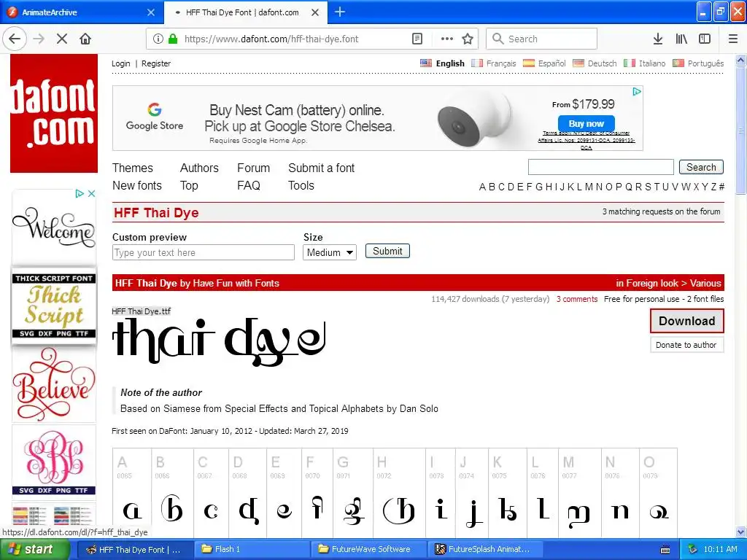Switch language to Deutsch
This screenshot has height=560, width=747.
pos(595,63)
